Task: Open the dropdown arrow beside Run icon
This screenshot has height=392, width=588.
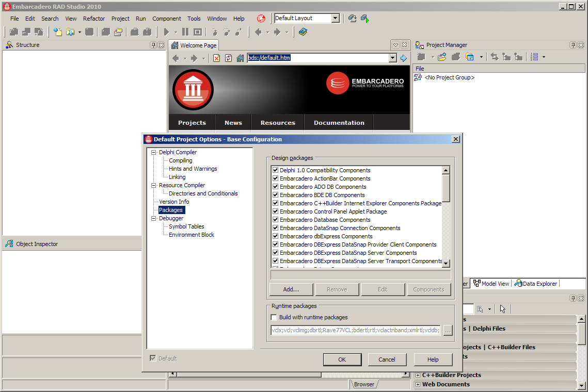Action: tap(176, 32)
